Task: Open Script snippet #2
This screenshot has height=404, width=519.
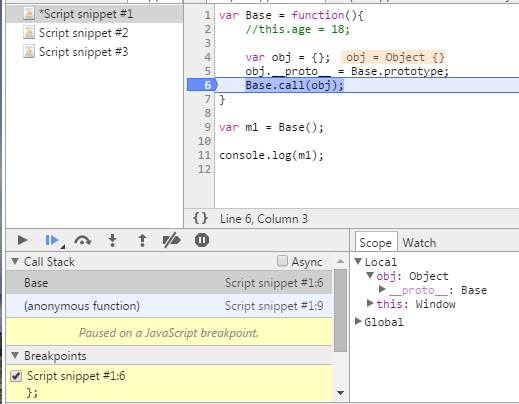Action: [83, 33]
